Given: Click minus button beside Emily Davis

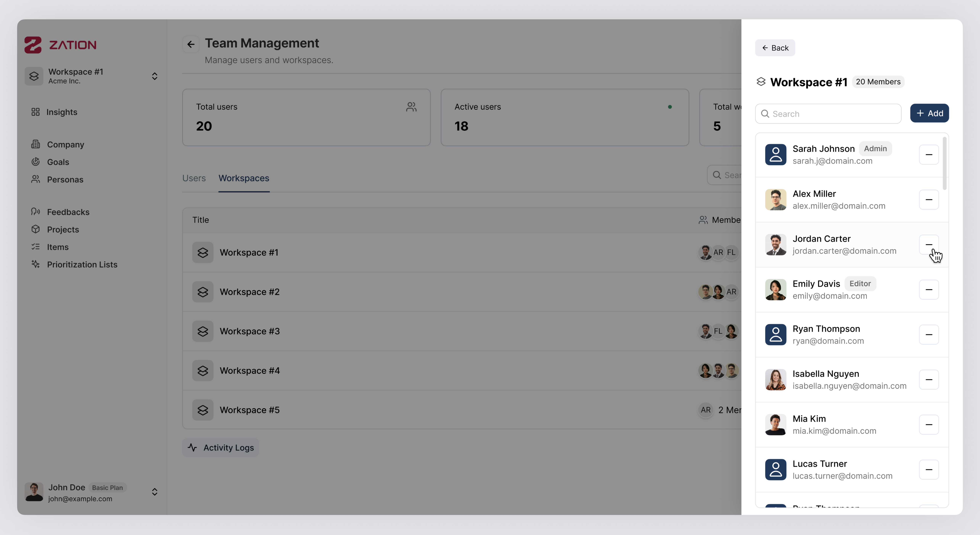Looking at the screenshot, I should tap(928, 289).
